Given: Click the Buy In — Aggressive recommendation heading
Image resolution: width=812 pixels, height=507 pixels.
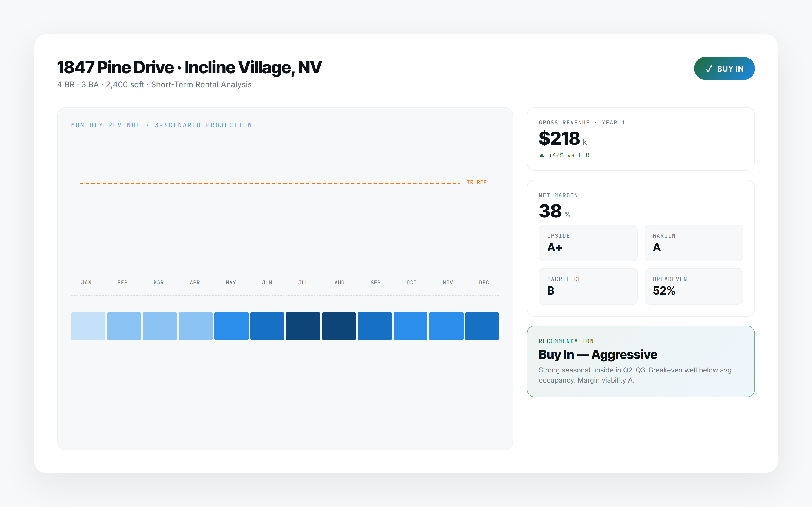Looking at the screenshot, I should (598, 354).
